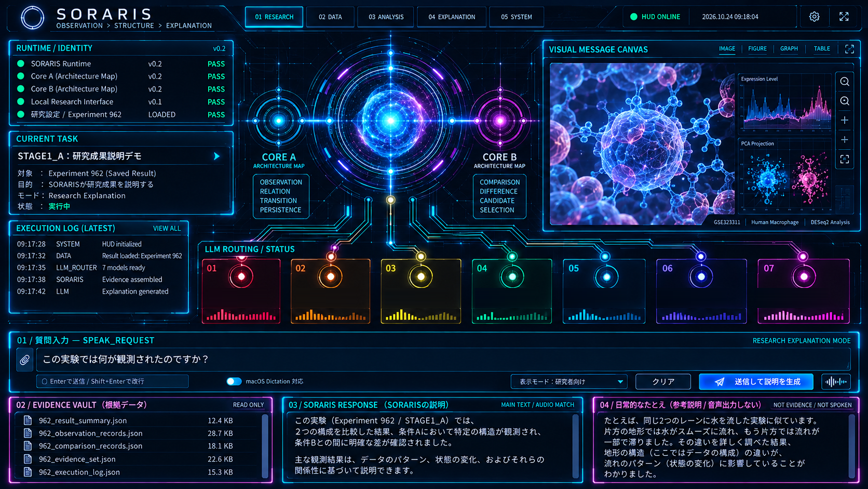Select LLM routing node 04

coord(512,291)
